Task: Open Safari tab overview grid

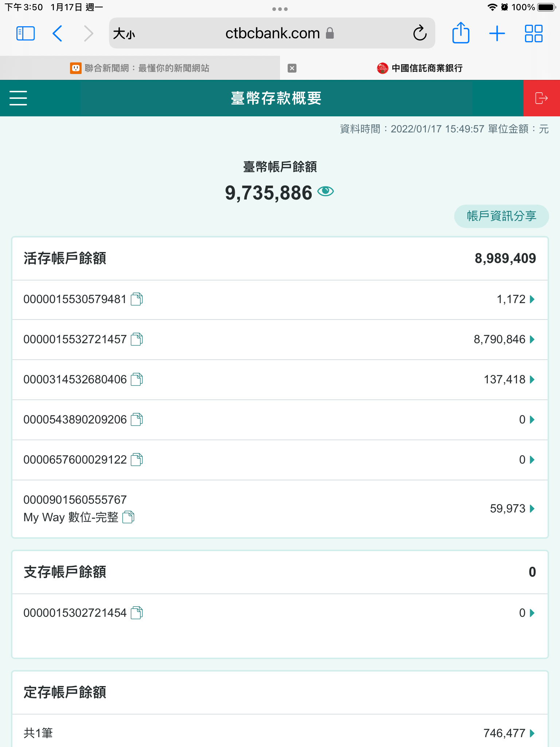Action: 533,33
